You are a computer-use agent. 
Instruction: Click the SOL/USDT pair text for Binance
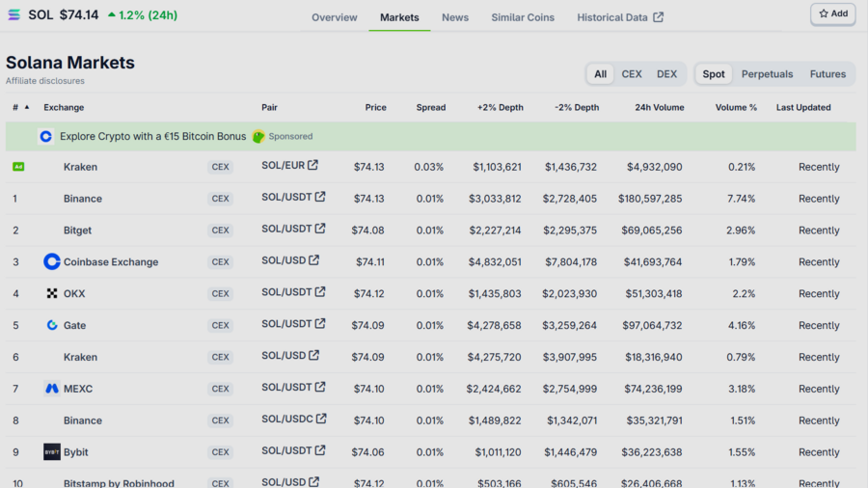pos(286,197)
